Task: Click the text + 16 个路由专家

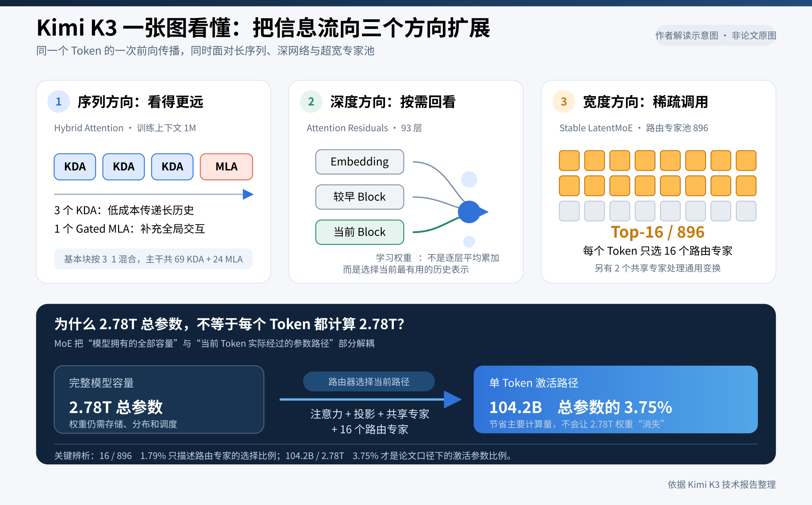Action: pos(370,430)
